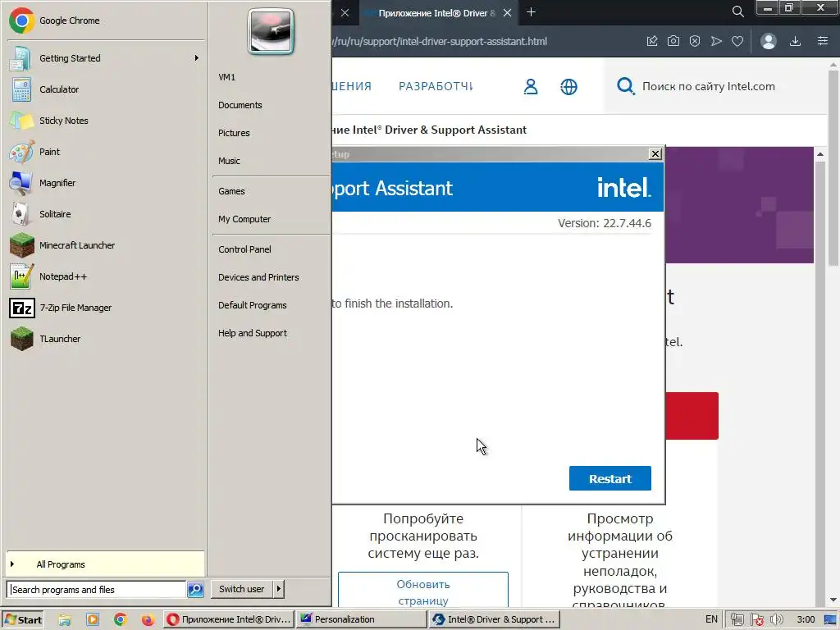Click the РАЗРАБОТЧИ nav menu item
The height and width of the screenshot is (630, 840).
436,86
